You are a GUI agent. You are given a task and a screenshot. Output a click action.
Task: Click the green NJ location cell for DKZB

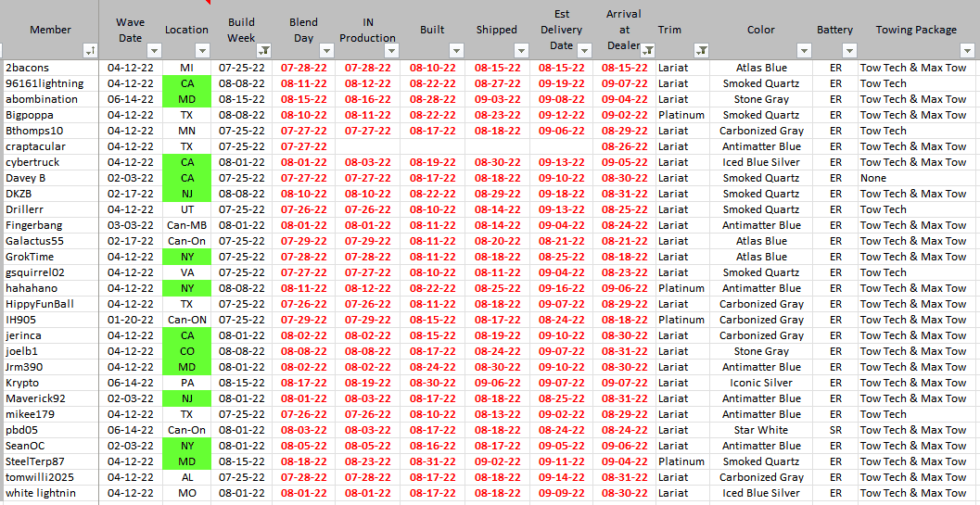[186, 194]
